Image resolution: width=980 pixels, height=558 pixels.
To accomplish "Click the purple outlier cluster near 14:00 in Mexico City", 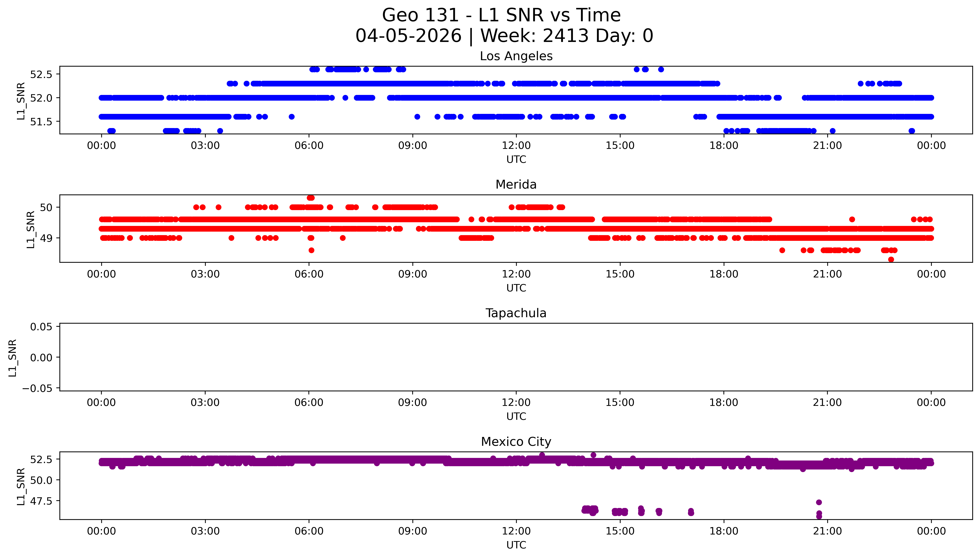I will (x=590, y=510).
